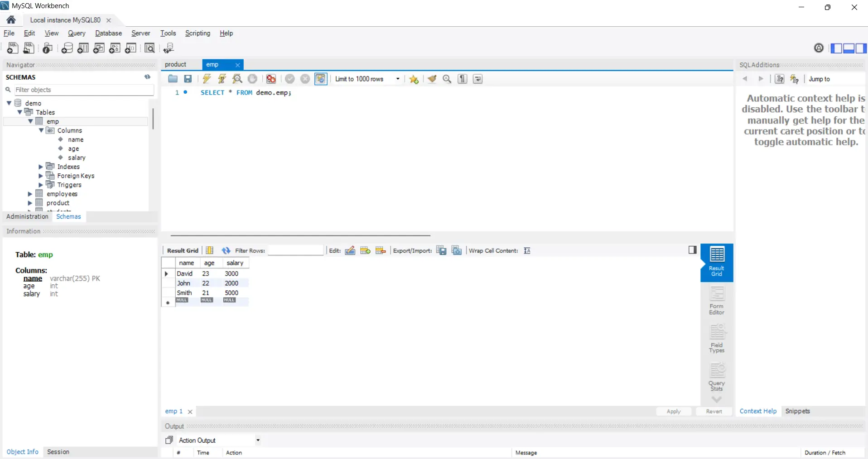The height and width of the screenshot is (459, 868).
Task: Execute the SQL query with lightning bolt icon
Action: click(207, 79)
